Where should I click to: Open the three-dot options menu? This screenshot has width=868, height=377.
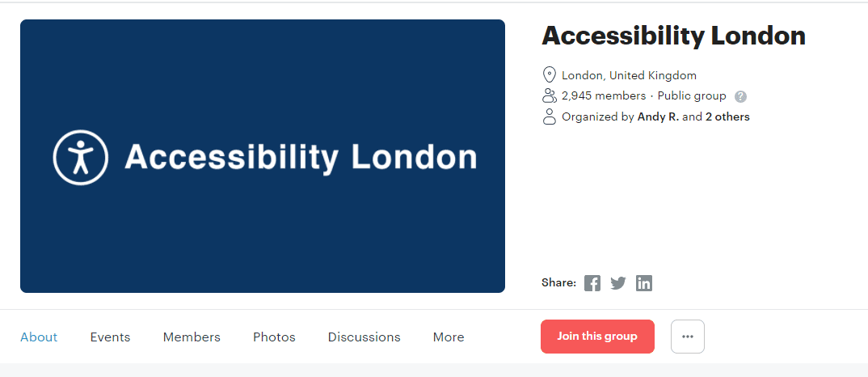688,337
